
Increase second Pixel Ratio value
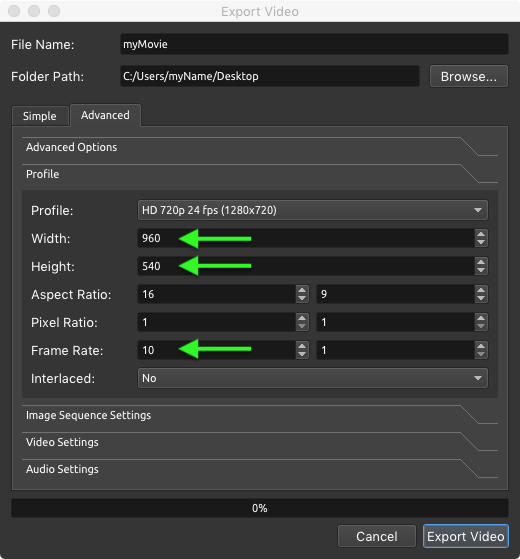pyautogui.click(x=481, y=318)
